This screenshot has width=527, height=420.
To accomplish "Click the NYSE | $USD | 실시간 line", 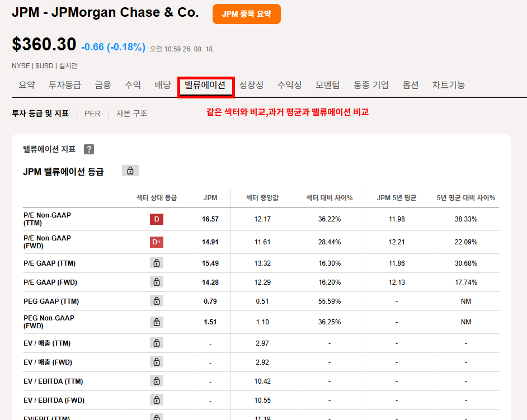I will point(44,66).
